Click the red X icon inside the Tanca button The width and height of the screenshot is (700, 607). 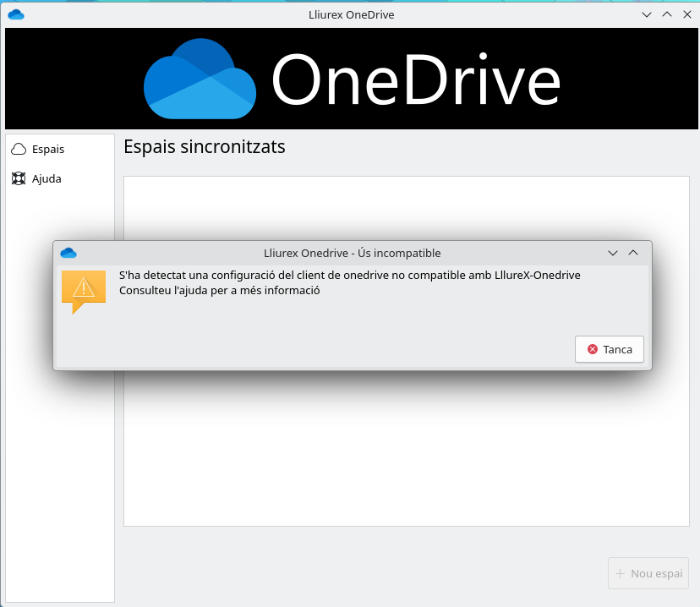[592, 349]
